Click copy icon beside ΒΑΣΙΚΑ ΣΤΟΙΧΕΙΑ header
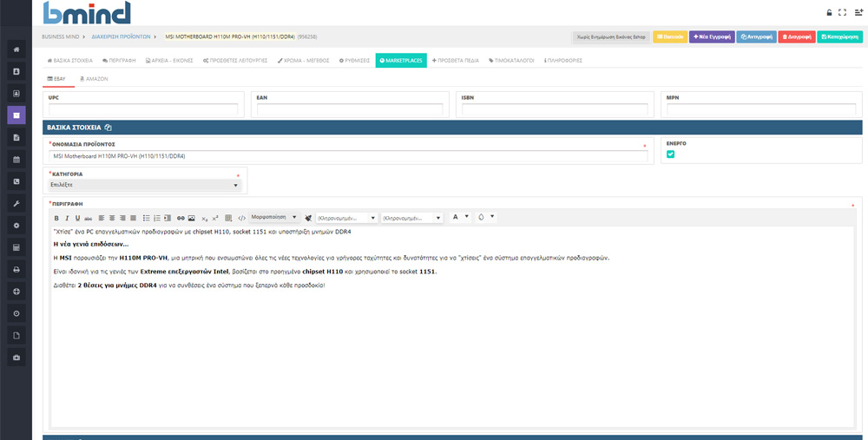The image size is (868, 440). 108,128
